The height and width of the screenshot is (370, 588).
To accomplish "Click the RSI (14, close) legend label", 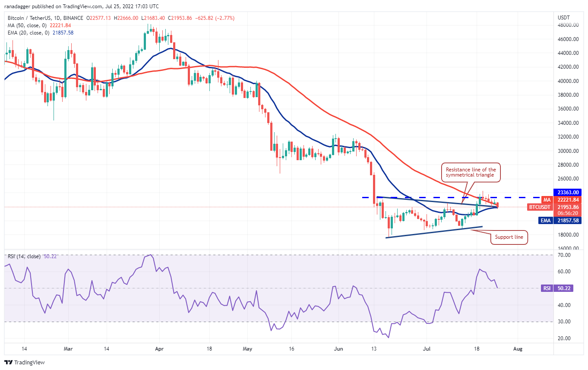I will pos(24,256).
